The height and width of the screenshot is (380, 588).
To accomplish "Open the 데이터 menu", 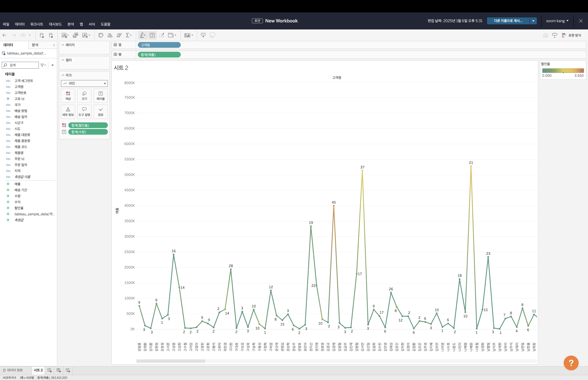I will [20, 24].
